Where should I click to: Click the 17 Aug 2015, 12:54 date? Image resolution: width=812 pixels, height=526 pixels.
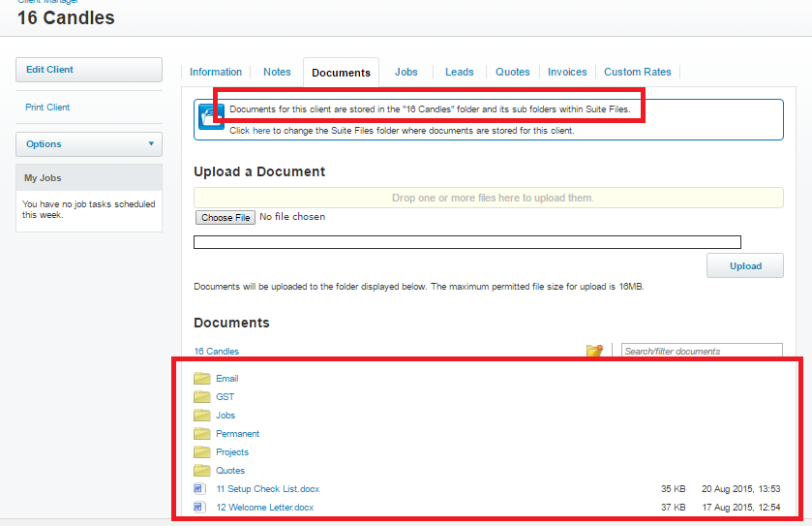[741, 508]
